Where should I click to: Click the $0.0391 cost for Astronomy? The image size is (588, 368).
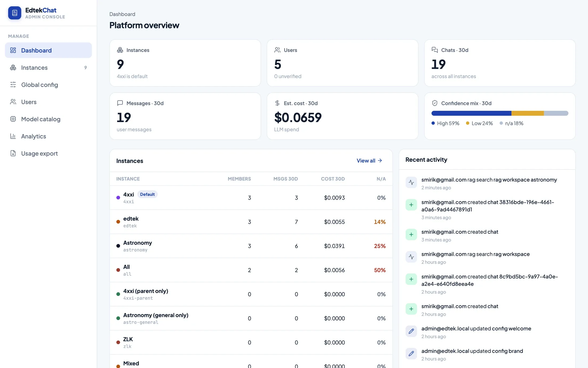coord(334,246)
